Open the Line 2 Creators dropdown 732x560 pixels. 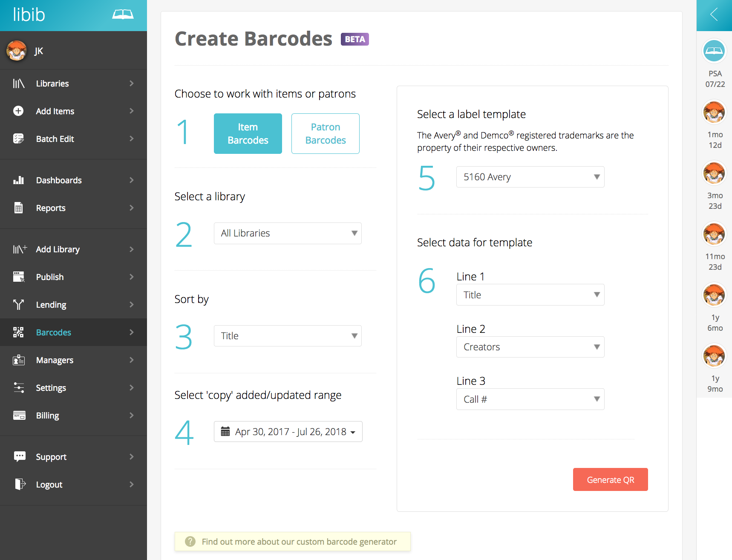530,347
